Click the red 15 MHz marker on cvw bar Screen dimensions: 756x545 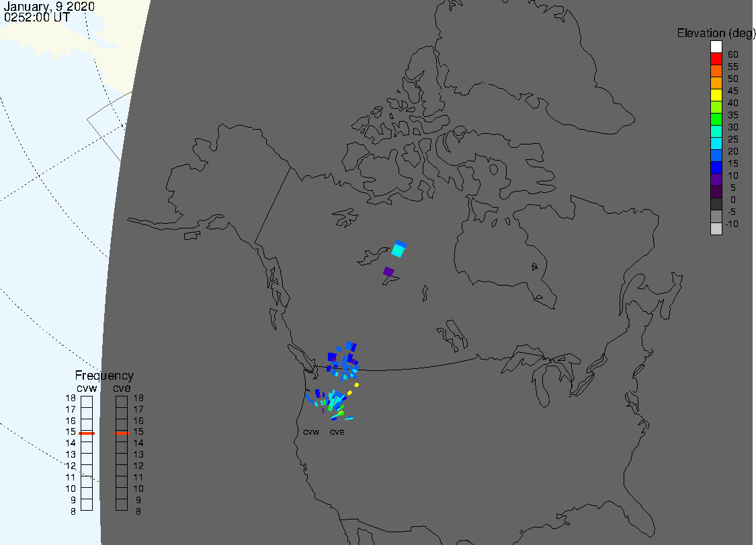coord(87,433)
